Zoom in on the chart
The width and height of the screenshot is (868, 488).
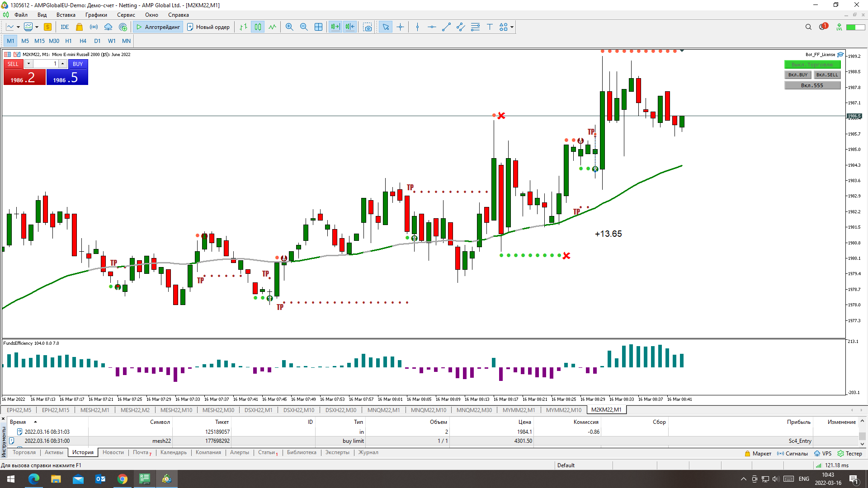(289, 27)
